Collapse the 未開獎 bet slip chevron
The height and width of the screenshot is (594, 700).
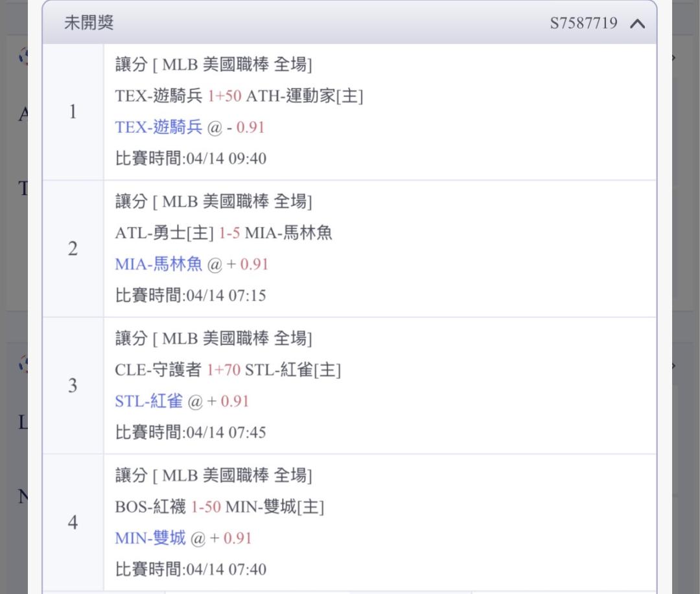637,24
